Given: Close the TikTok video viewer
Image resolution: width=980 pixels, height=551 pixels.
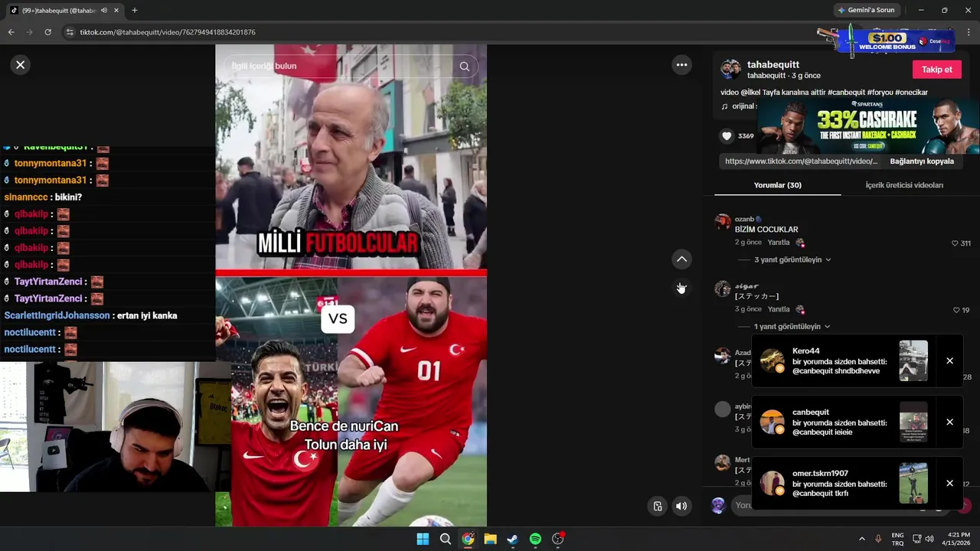Looking at the screenshot, I should click(21, 65).
